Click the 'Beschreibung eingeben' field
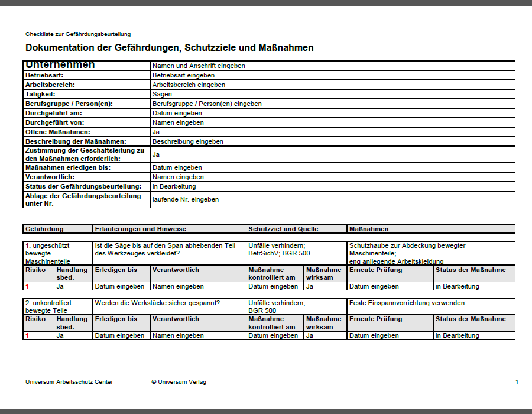This screenshot has height=414, width=532. pyautogui.click(x=332, y=141)
